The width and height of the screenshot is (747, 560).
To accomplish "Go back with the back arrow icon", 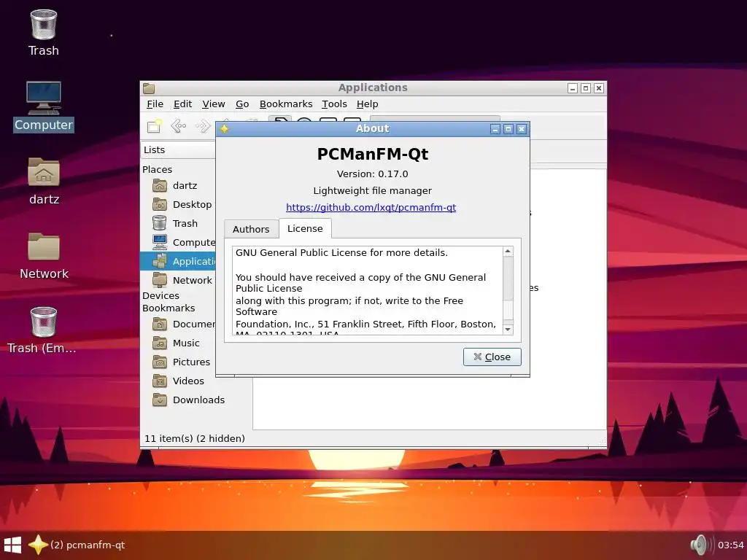I will click(179, 126).
